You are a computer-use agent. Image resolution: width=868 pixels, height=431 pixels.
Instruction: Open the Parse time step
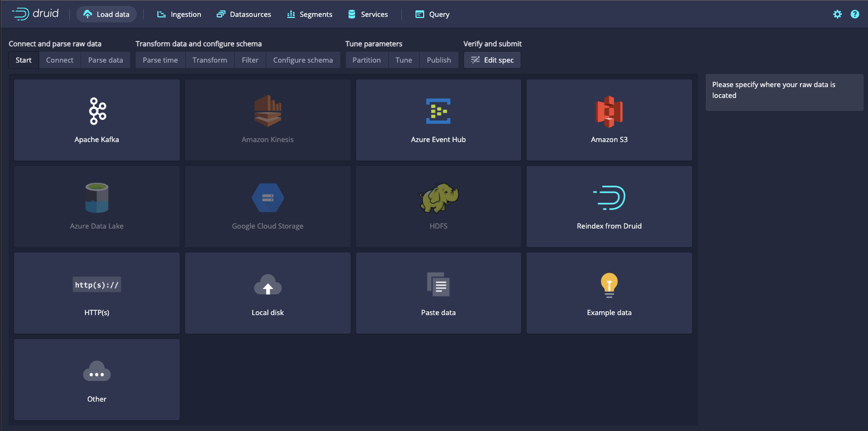(160, 60)
